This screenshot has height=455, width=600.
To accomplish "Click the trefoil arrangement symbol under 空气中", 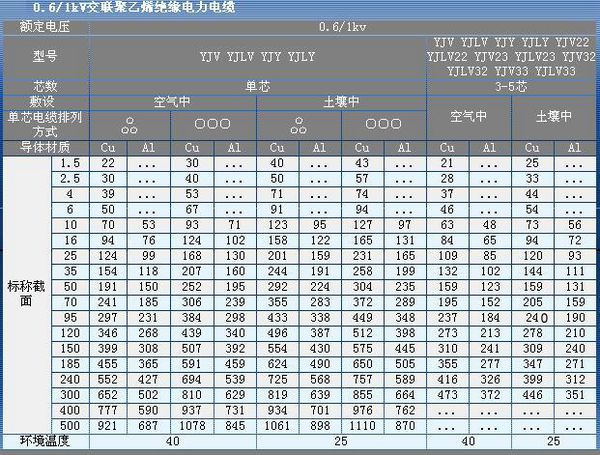I will click(129, 126).
